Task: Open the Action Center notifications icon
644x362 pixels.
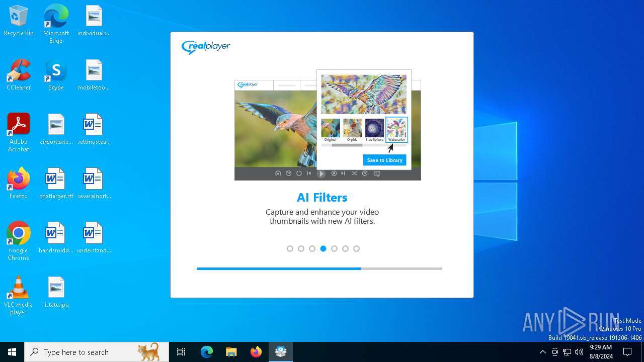Action: (x=627, y=352)
